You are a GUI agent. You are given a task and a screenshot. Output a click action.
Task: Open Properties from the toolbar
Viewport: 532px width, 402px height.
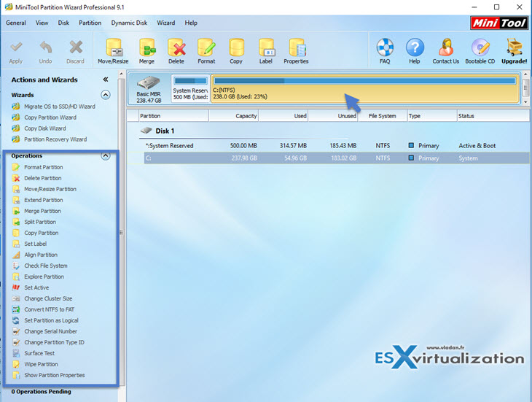click(296, 52)
